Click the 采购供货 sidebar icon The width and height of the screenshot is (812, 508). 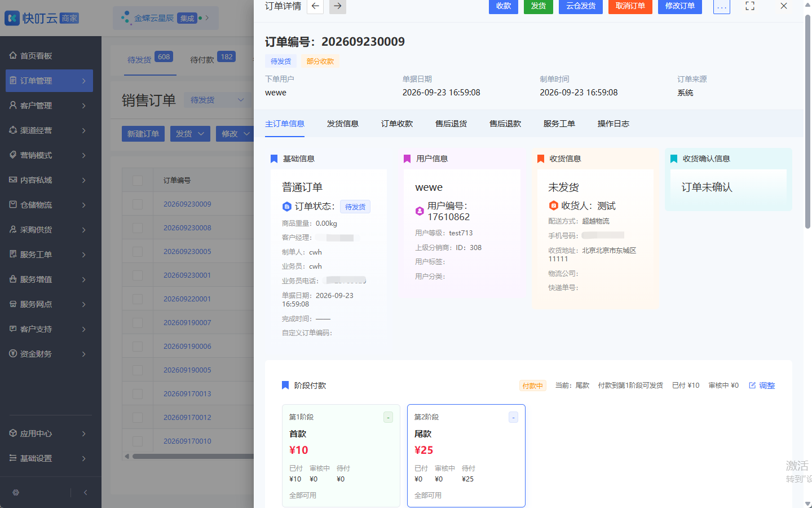tap(13, 229)
